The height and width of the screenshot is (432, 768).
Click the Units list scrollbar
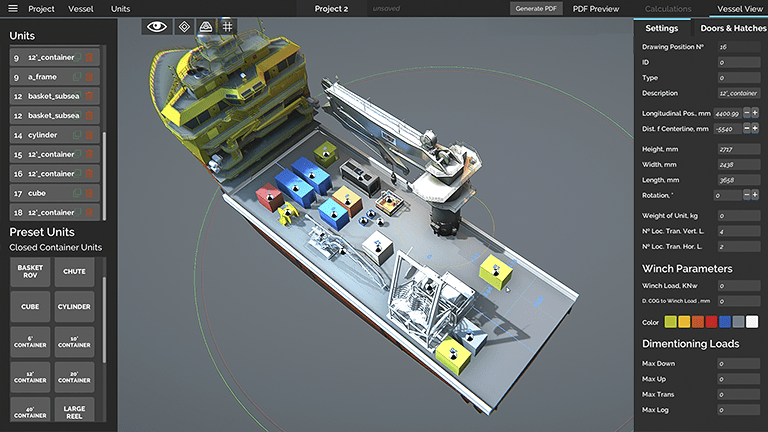(104, 175)
